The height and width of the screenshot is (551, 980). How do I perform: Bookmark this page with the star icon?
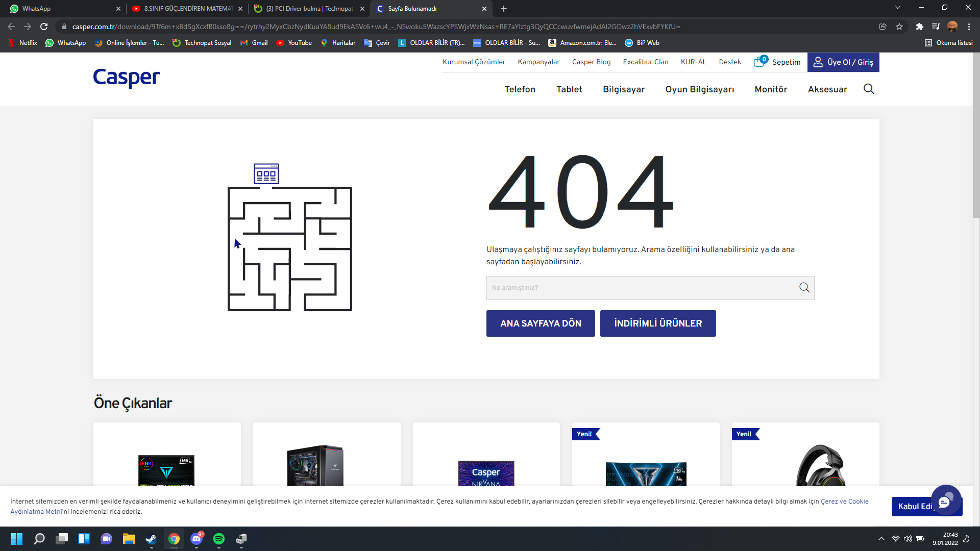899,27
